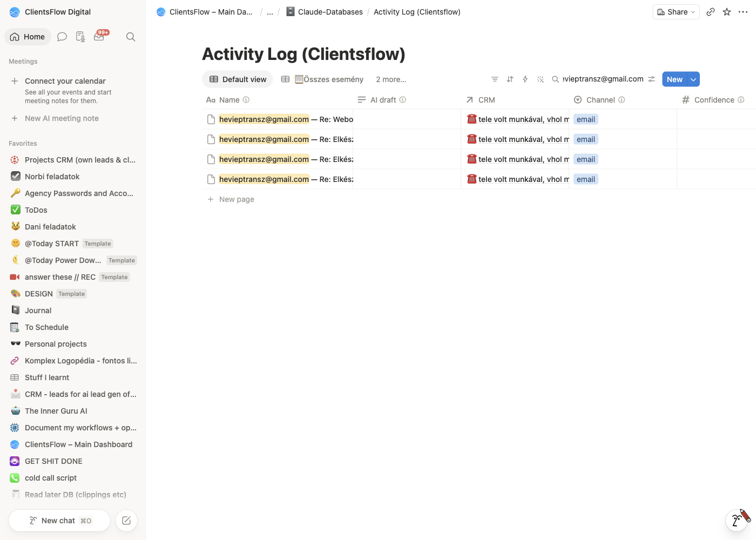Click New chat button
This screenshot has height=540, width=756.
coord(59,521)
